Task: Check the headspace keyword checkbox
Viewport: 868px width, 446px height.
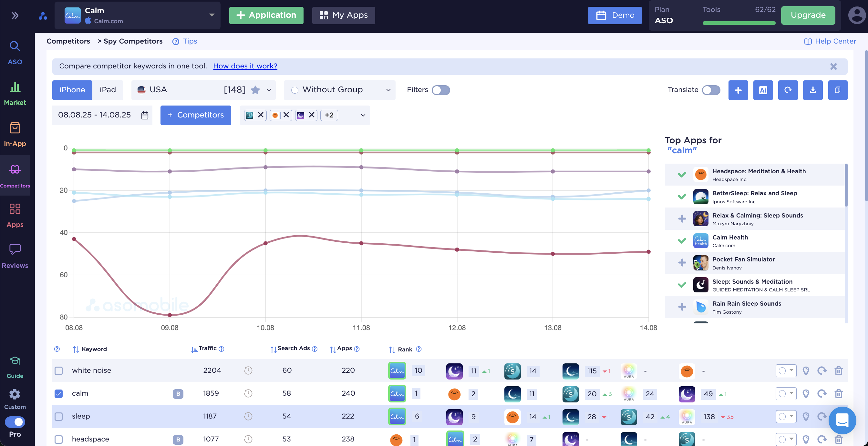Action: [59, 439]
